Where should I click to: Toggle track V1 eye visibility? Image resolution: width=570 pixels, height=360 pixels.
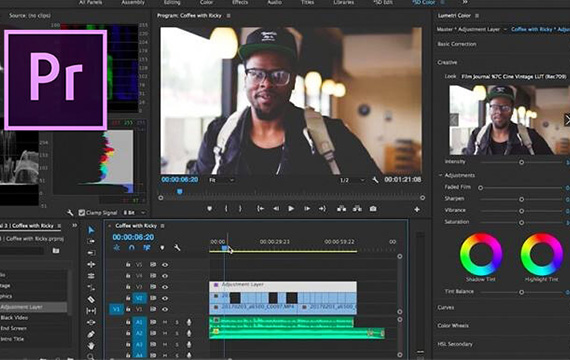click(x=165, y=309)
